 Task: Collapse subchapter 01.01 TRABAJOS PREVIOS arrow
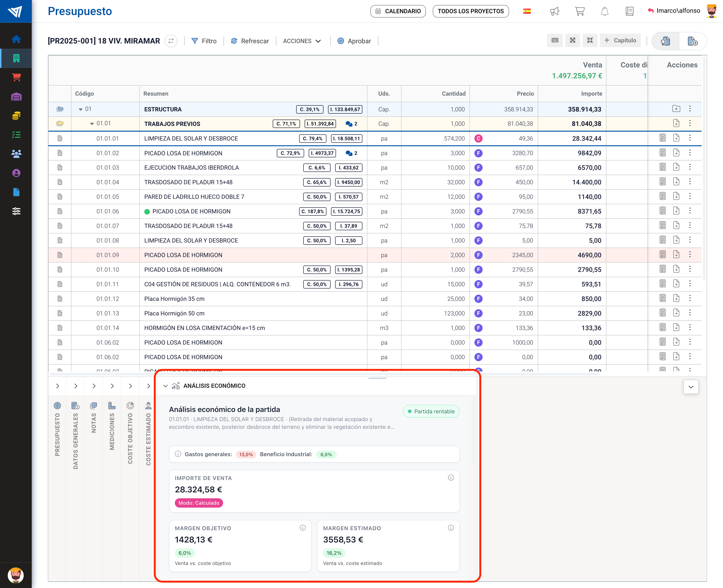click(92, 124)
